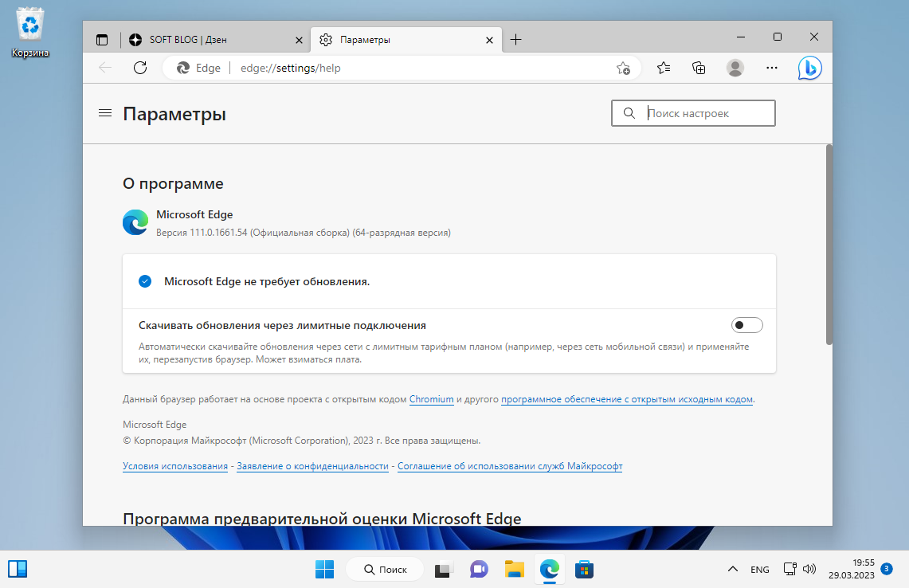Viewport: 909px width, 588px height.
Task: Open the Edge three-dot menu
Action: pos(771,68)
